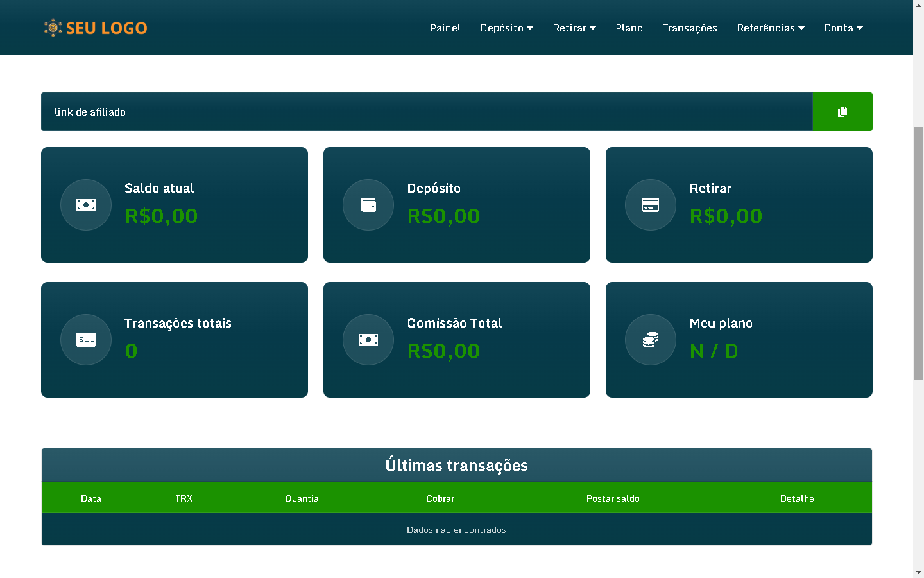Open the Conta account dropdown
Image resolution: width=924 pixels, height=578 pixels.
tap(843, 28)
